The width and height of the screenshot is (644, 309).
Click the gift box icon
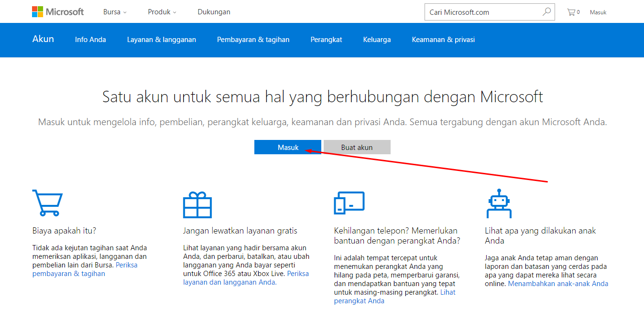pyautogui.click(x=197, y=204)
